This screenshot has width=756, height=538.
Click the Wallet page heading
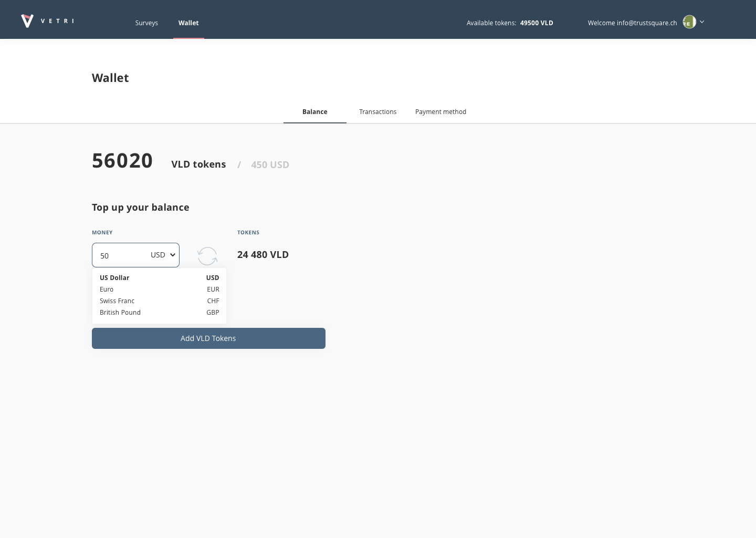(110, 78)
